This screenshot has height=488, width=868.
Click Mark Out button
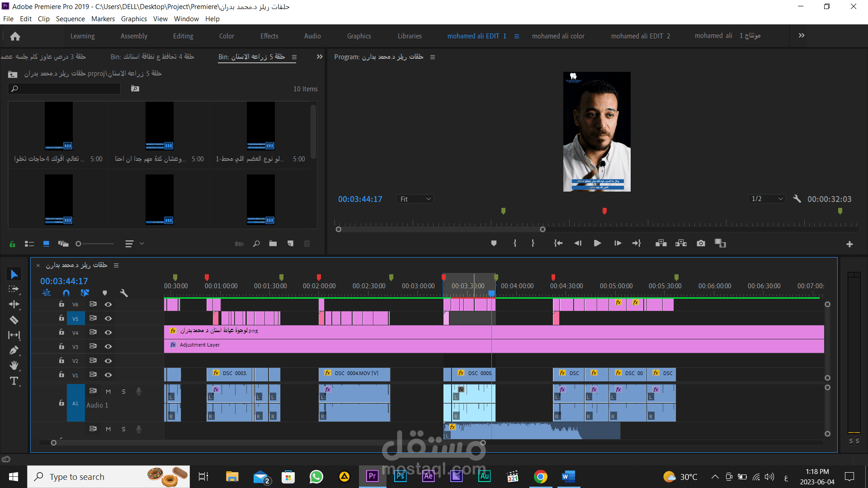click(533, 244)
